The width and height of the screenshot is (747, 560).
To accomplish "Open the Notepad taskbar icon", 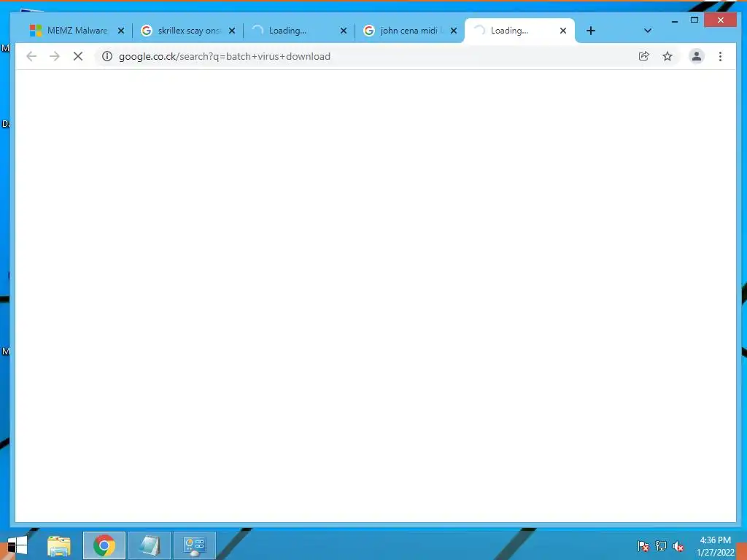I will tap(150, 545).
